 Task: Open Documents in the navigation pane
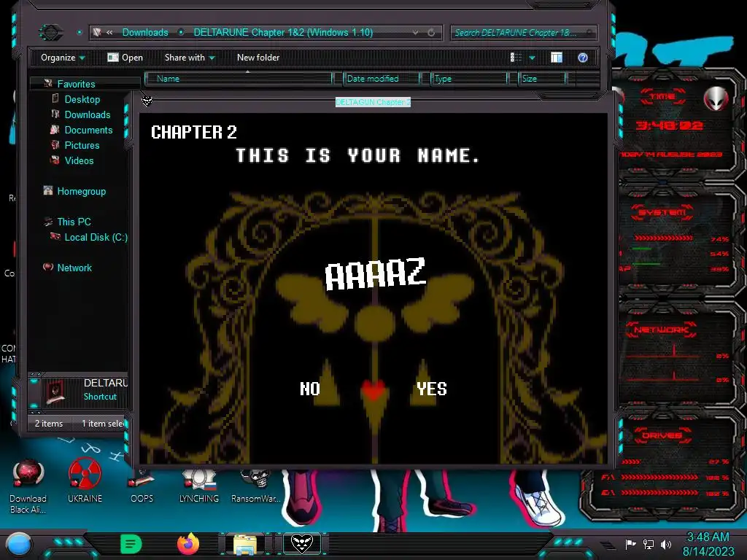click(x=88, y=130)
